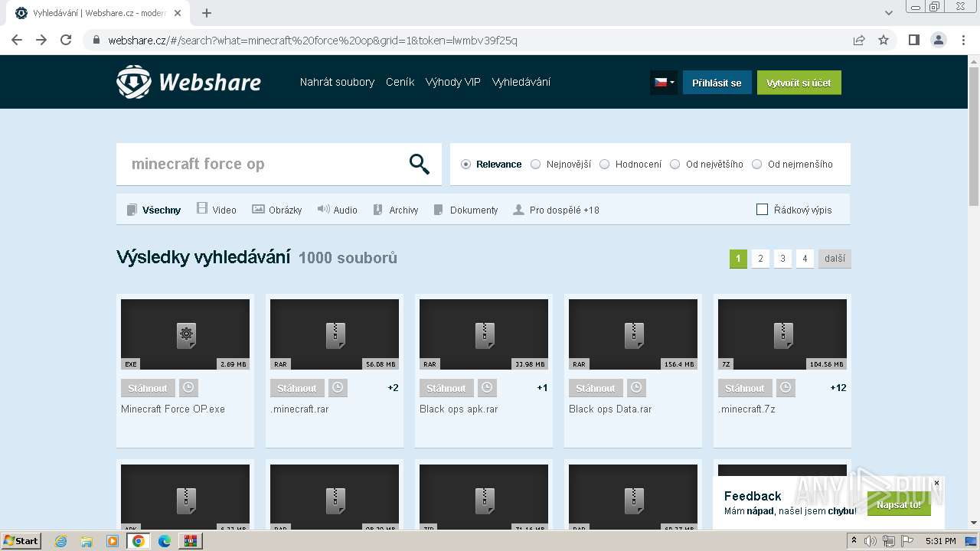Click the magnifier search icon
980x551 pixels.
pos(420,164)
